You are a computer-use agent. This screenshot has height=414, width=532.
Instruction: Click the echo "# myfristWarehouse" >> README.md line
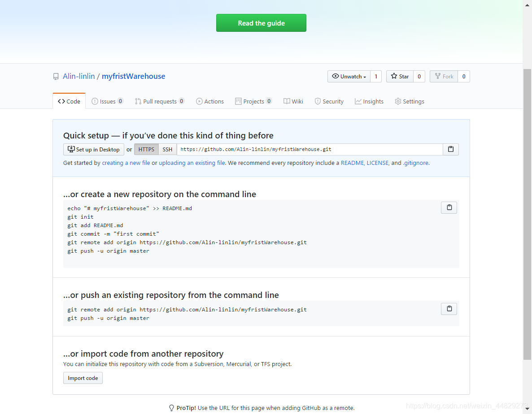(x=130, y=208)
